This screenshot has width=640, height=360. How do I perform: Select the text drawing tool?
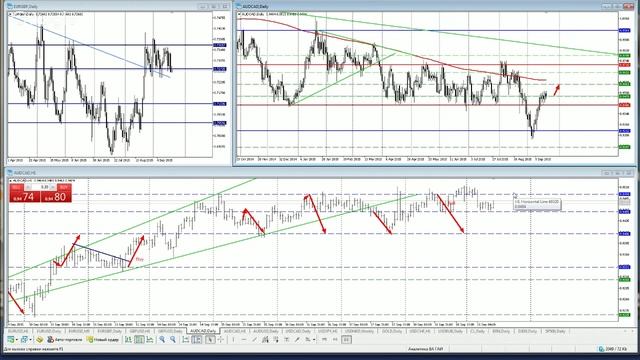(287, 340)
